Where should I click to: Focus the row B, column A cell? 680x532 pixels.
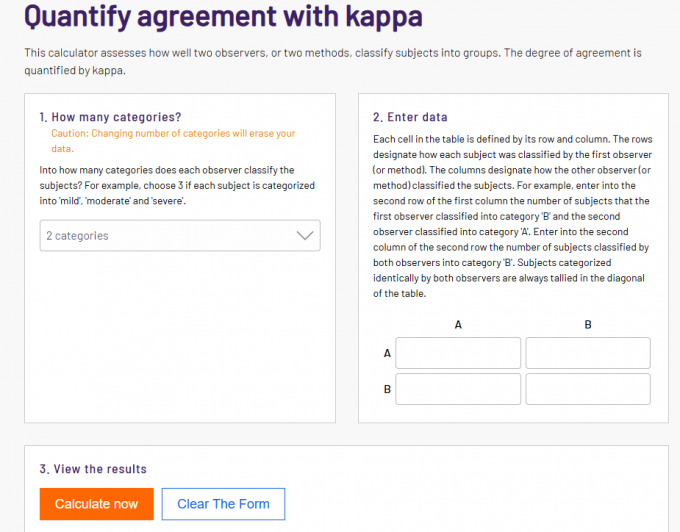point(458,389)
